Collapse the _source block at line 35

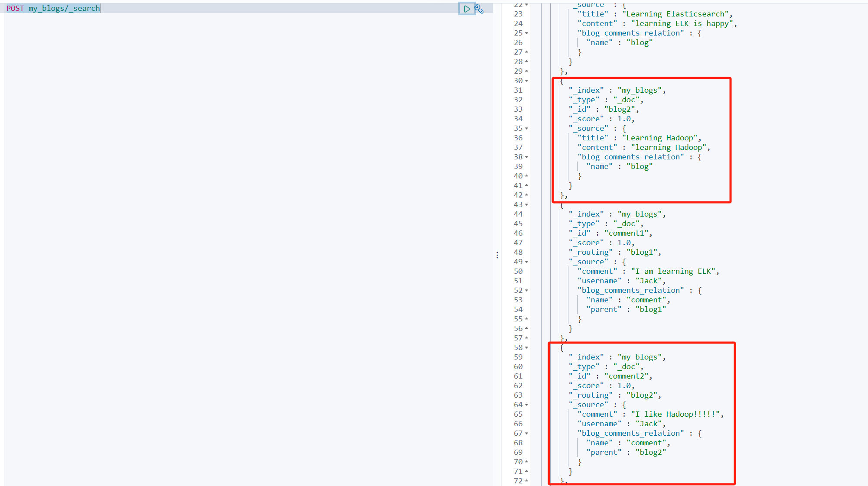pyautogui.click(x=527, y=128)
